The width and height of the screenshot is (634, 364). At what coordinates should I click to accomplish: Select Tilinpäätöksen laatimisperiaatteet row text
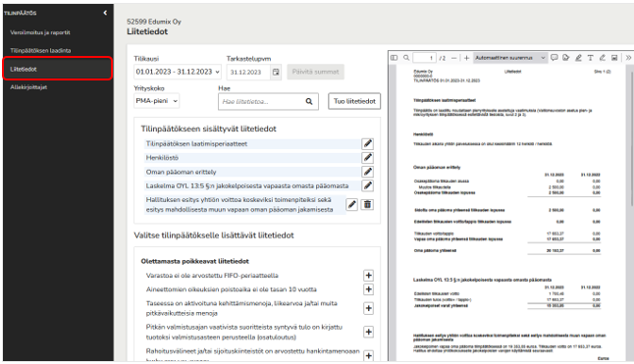196,144
